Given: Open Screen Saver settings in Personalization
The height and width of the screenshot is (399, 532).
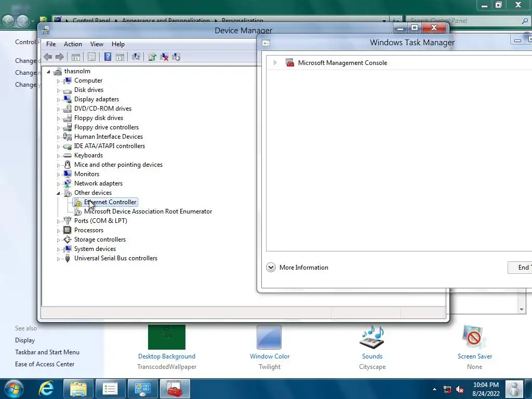Looking at the screenshot, I should tap(475, 356).
